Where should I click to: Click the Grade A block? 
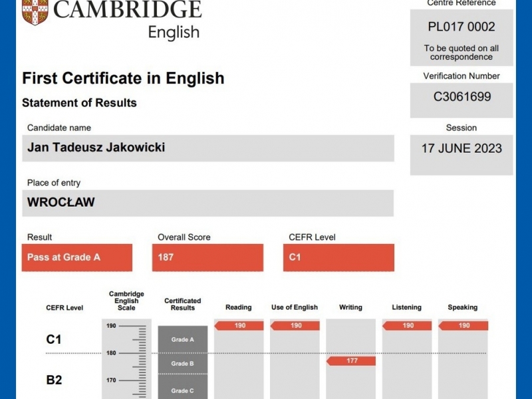click(182, 340)
